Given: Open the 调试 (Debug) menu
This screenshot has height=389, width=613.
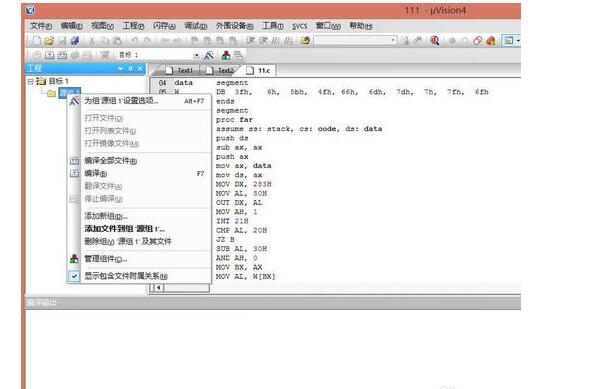Looking at the screenshot, I should (x=195, y=26).
